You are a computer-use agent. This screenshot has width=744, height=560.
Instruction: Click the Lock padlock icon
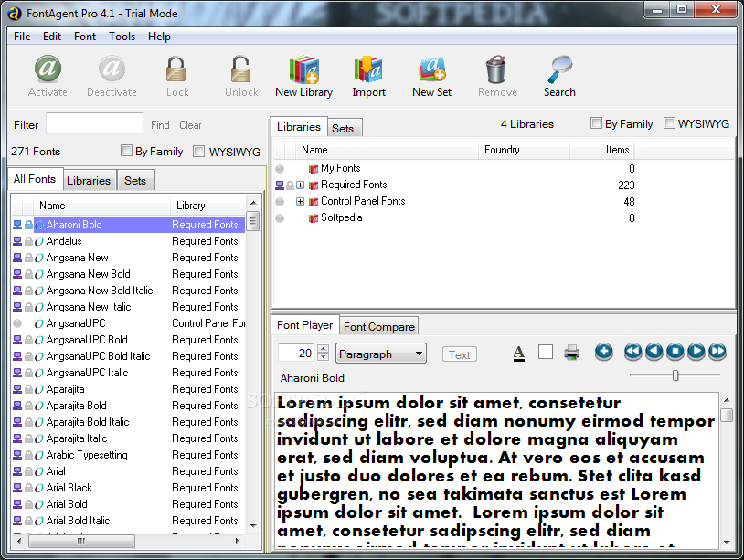176,69
